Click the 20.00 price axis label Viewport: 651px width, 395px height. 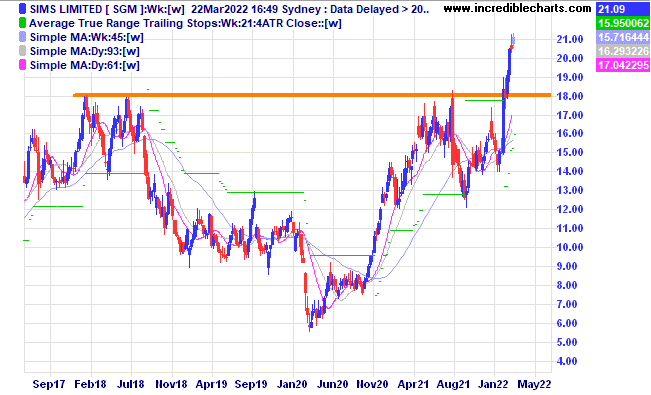(x=570, y=59)
